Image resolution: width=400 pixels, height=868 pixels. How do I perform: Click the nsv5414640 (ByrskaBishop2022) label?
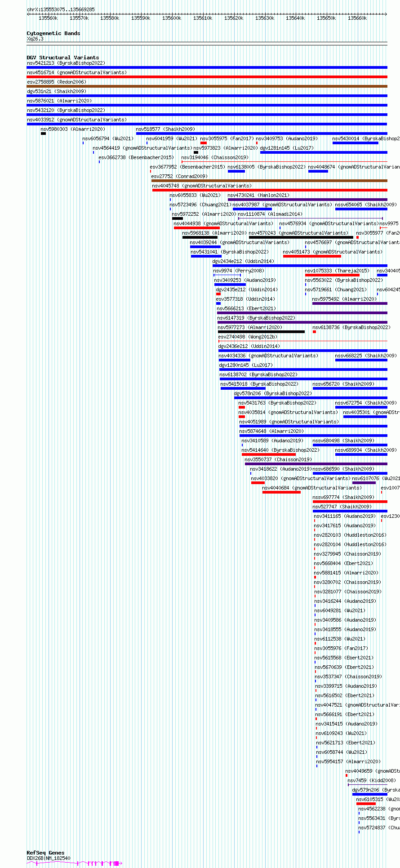tap(280, 450)
